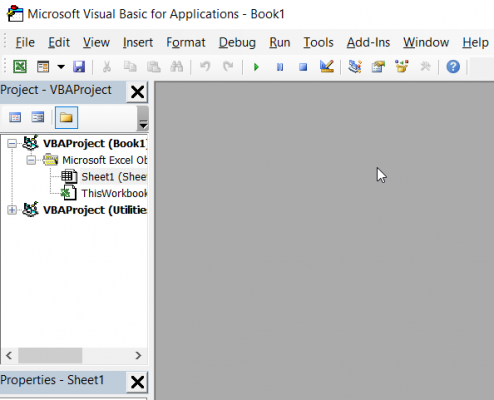
Task: Open the Edit menu
Action: (x=59, y=43)
